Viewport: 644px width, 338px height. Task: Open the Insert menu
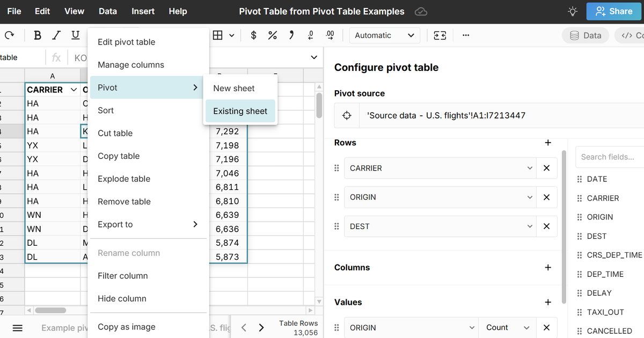143,11
